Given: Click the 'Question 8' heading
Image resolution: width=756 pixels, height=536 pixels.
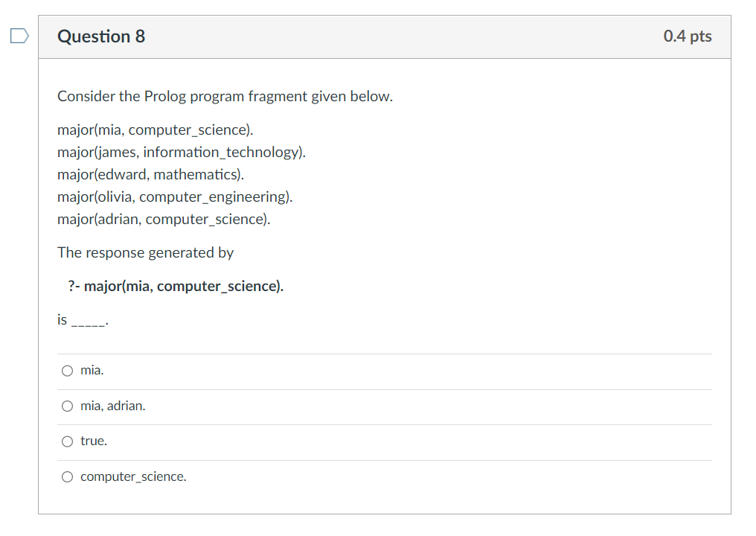Looking at the screenshot, I should click(x=101, y=36).
